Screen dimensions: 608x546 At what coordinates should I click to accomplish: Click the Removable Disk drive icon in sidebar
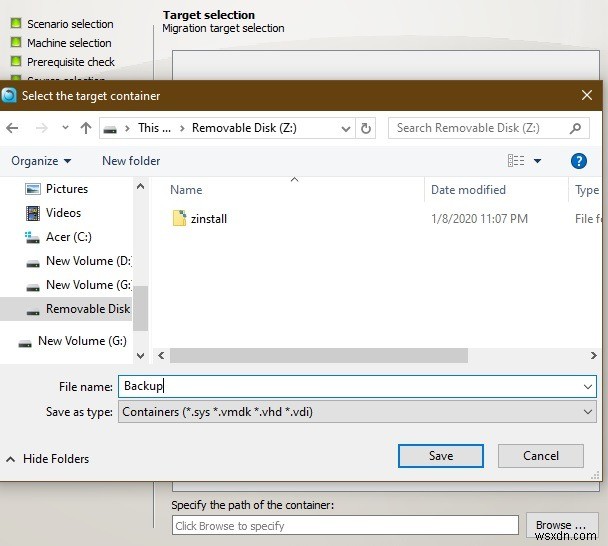point(33,312)
